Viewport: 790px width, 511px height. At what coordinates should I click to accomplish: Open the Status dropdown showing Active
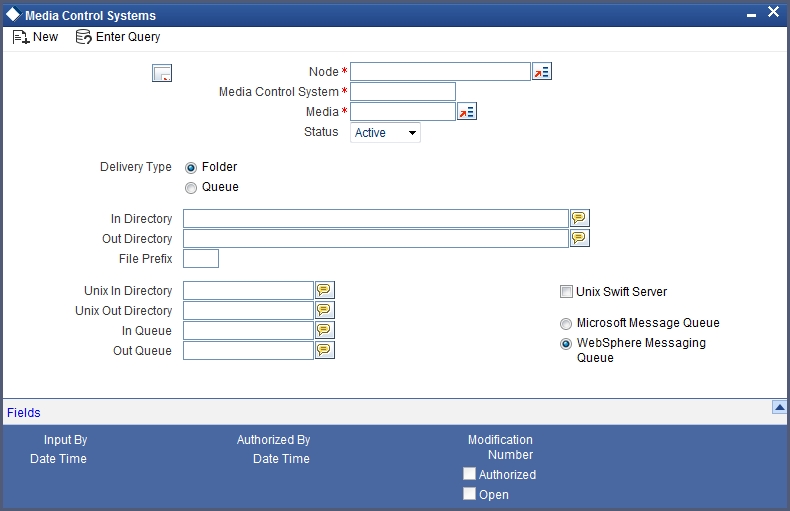pos(385,133)
